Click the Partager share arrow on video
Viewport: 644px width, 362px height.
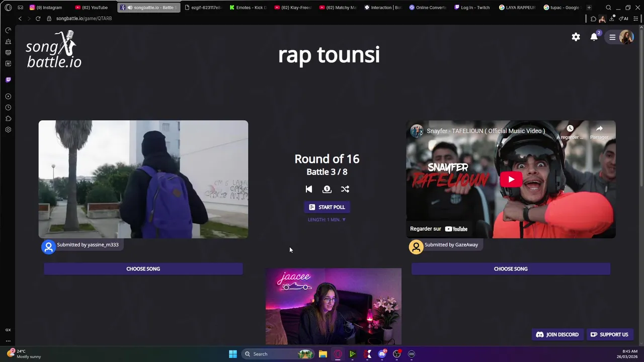[599, 129]
